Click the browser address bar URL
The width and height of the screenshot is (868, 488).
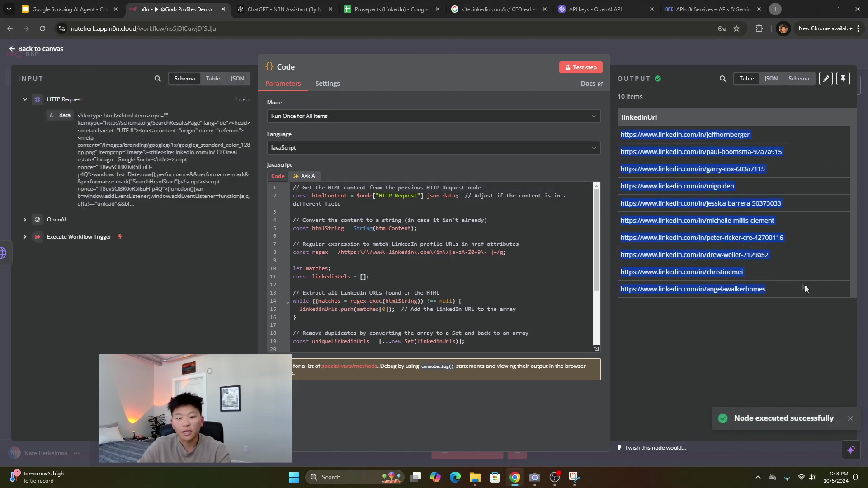(x=143, y=28)
